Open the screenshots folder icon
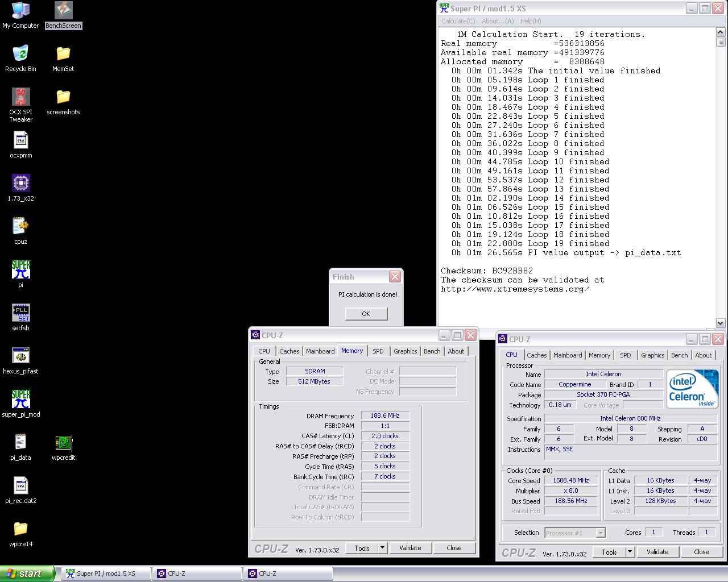 point(63,102)
